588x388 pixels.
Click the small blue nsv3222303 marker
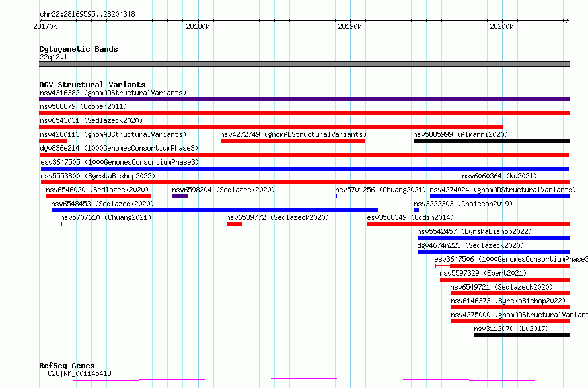pos(416,210)
